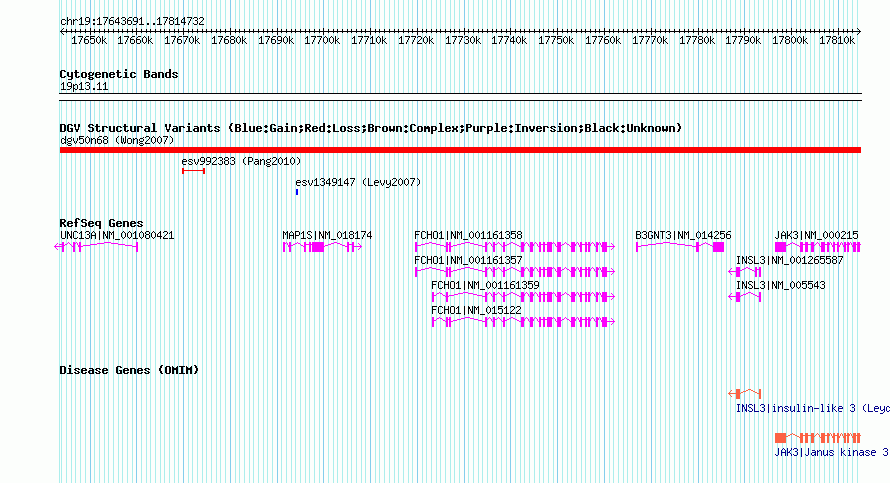Open the INSL3|NM_005543 transcript label

coord(780,285)
